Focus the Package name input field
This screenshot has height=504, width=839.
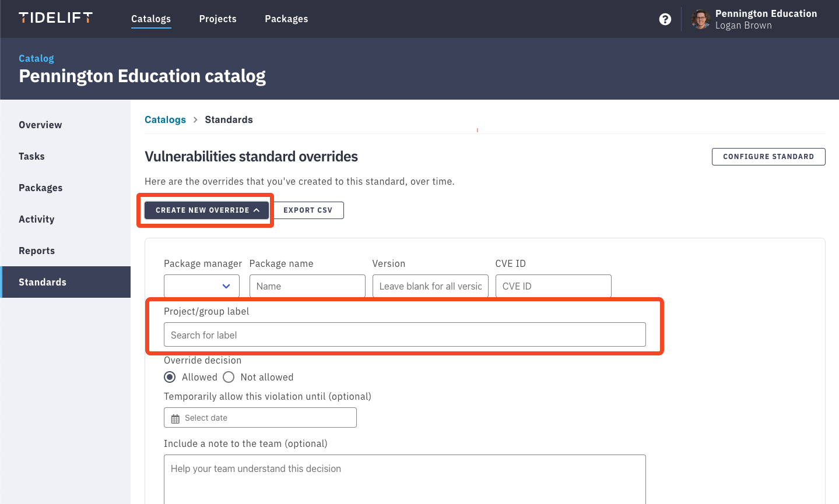point(307,286)
